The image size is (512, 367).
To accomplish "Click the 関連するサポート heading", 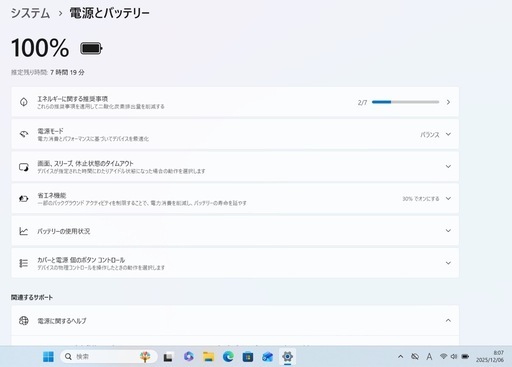I will point(32,297).
